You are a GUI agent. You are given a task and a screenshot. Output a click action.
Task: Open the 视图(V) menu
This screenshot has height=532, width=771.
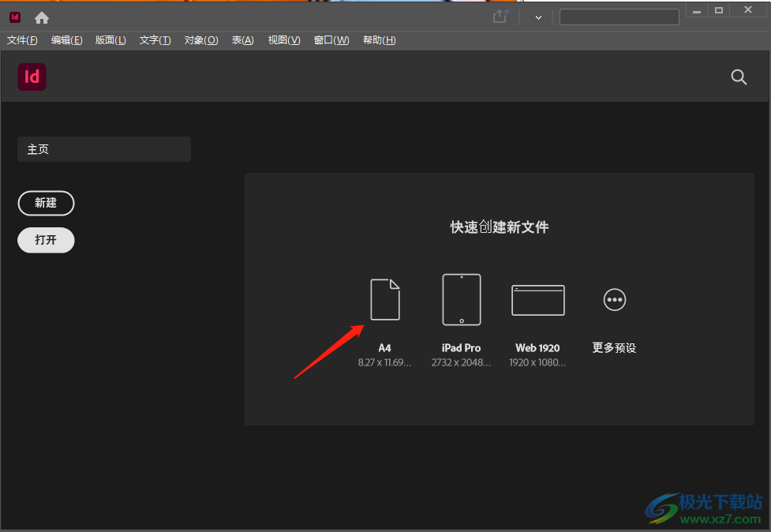pyautogui.click(x=284, y=40)
